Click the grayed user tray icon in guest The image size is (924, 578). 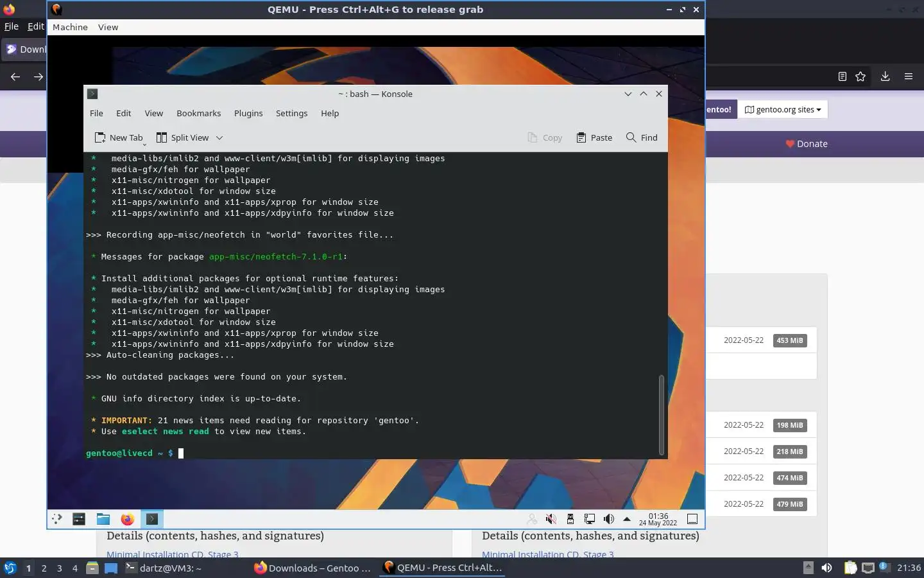coord(532,519)
